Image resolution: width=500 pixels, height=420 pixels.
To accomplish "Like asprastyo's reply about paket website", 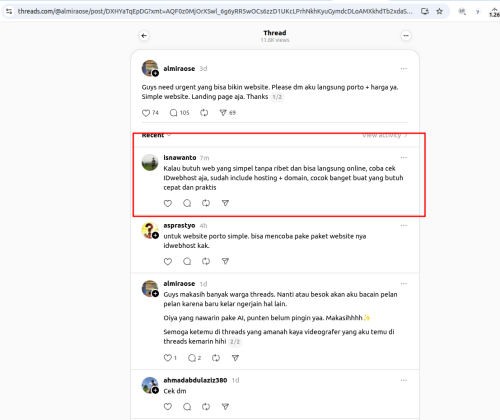I will click(168, 261).
